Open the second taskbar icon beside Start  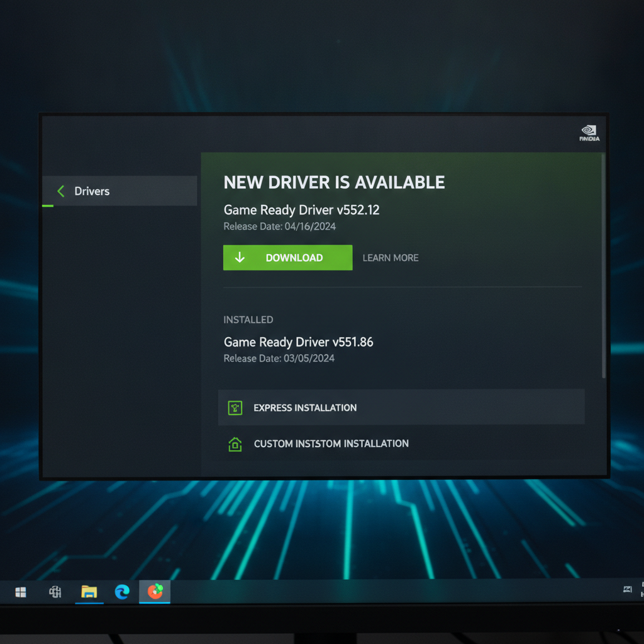[x=55, y=592]
